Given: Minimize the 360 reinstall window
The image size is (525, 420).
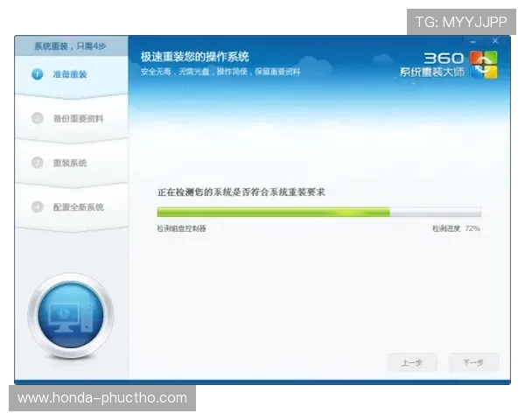Looking at the screenshot, I should (x=472, y=42).
